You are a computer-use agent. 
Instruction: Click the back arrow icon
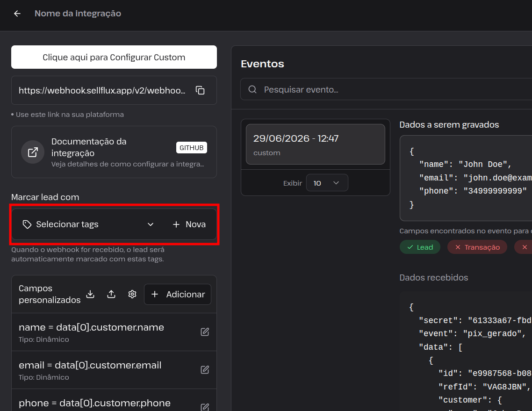[17, 14]
